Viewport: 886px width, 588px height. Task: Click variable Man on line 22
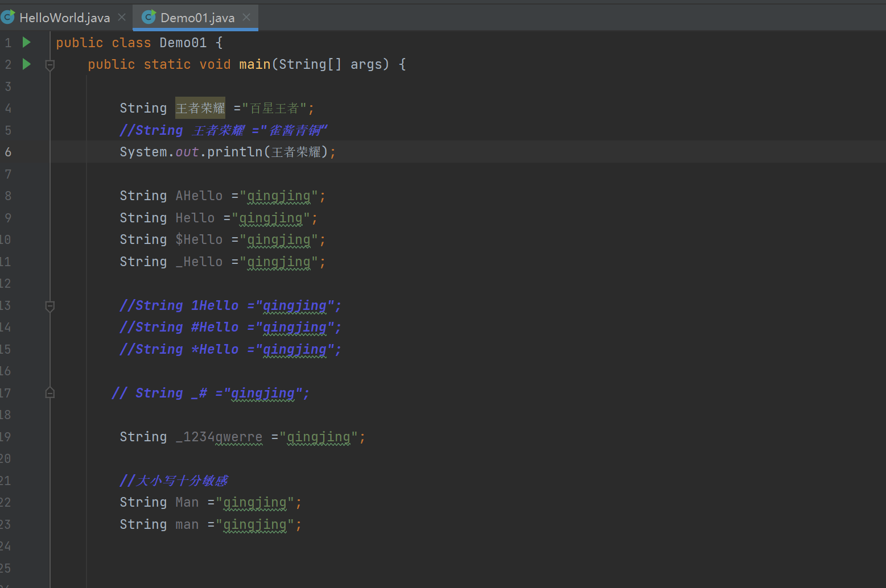tap(187, 502)
